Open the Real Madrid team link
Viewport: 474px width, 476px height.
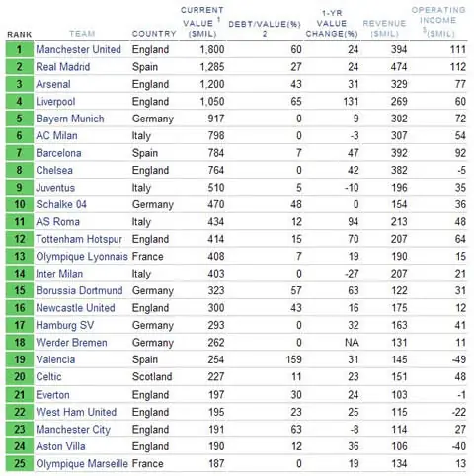[x=63, y=67]
